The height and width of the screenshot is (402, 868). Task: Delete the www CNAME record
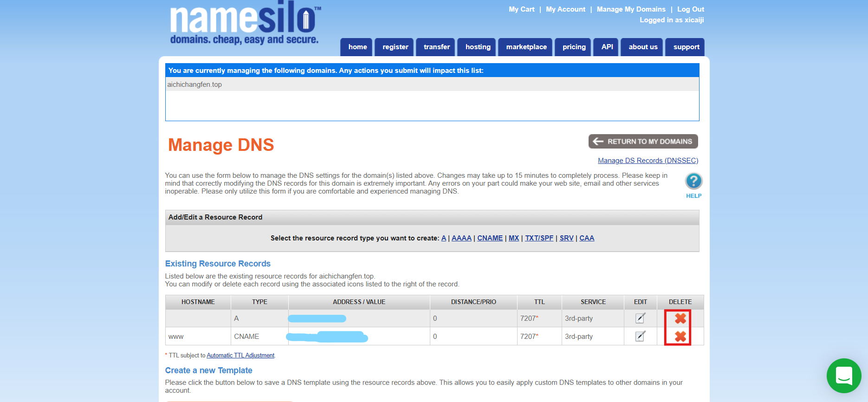tap(680, 337)
